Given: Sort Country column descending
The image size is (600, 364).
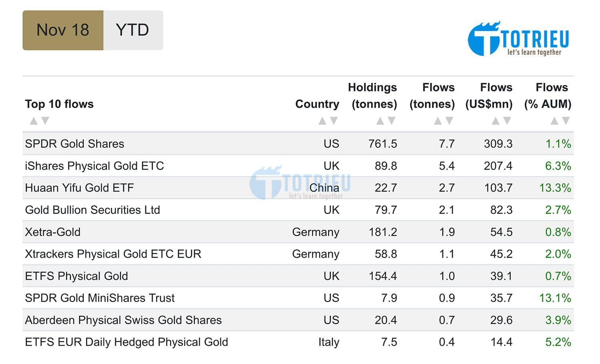Looking at the screenshot, I should click(334, 120).
